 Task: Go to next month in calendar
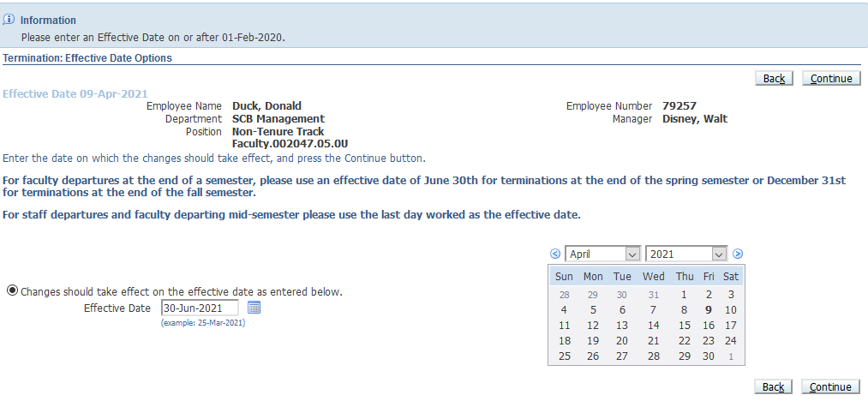pos(738,254)
